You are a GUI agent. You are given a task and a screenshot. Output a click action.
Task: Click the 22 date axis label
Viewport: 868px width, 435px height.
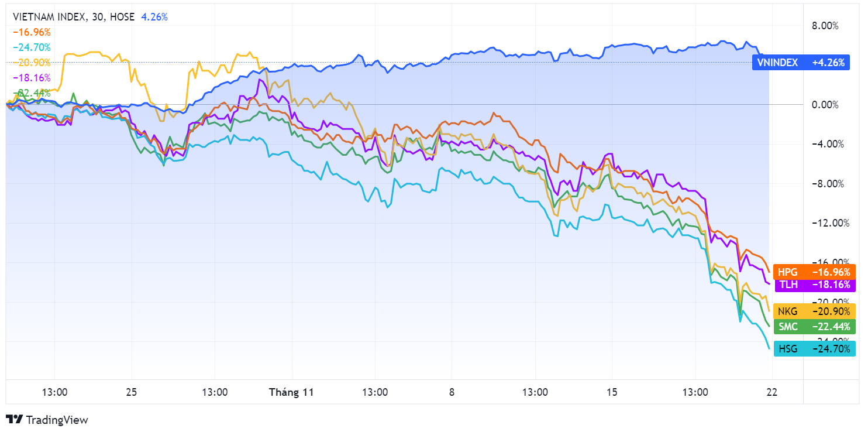[x=772, y=392]
